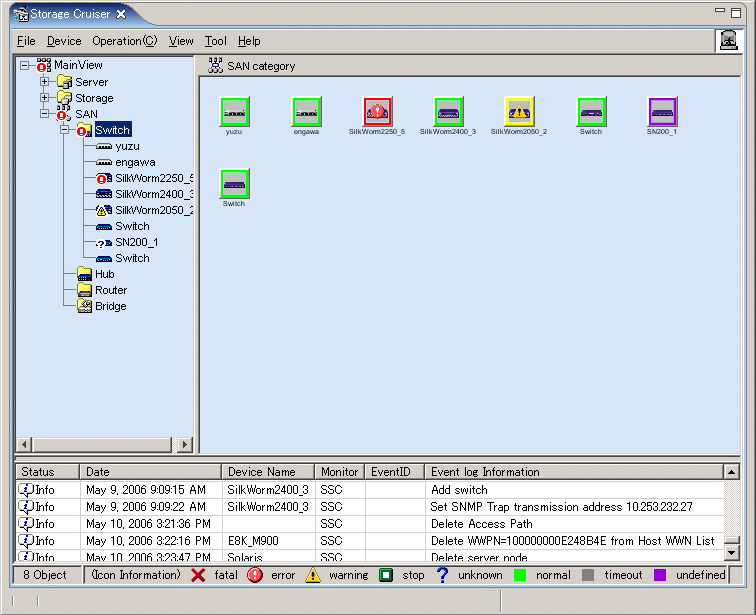This screenshot has width=756, height=615.
Task: Collapse the Switch folder node
Action: pyautogui.click(x=65, y=130)
